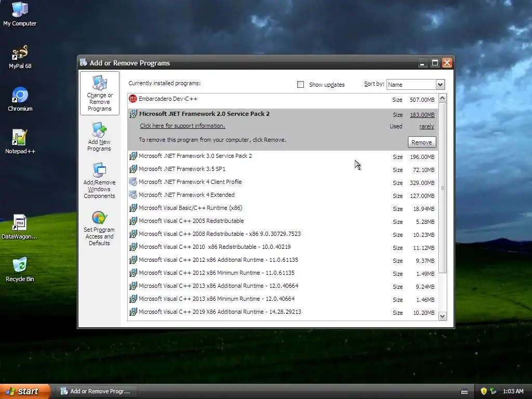Click the Start button
The height and width of the screenshot is (399, 532).
click(x=25, y=391)
